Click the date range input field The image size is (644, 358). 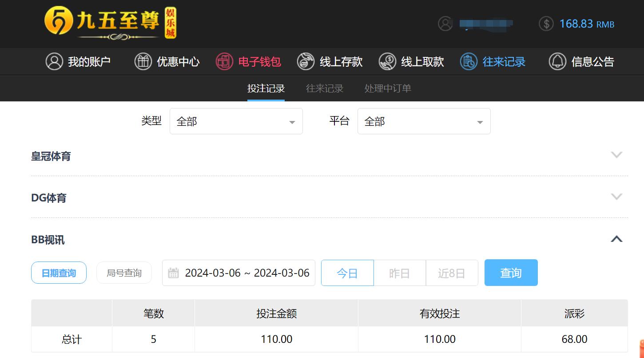click(239, 273)
